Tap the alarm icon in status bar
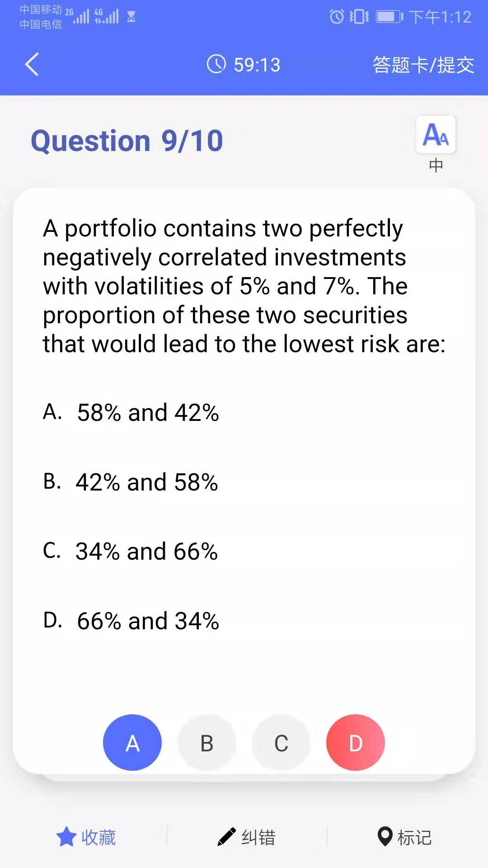This screenshot has width=488, height=868. (337, 17)
